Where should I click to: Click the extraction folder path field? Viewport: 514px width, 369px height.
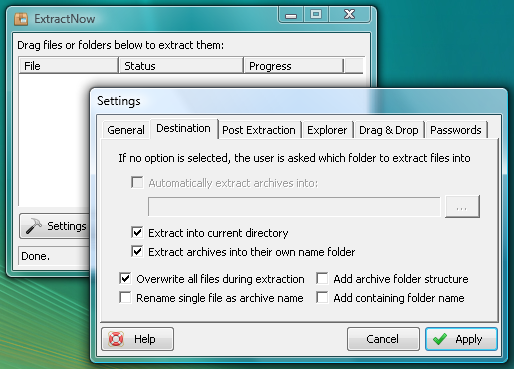294,207
